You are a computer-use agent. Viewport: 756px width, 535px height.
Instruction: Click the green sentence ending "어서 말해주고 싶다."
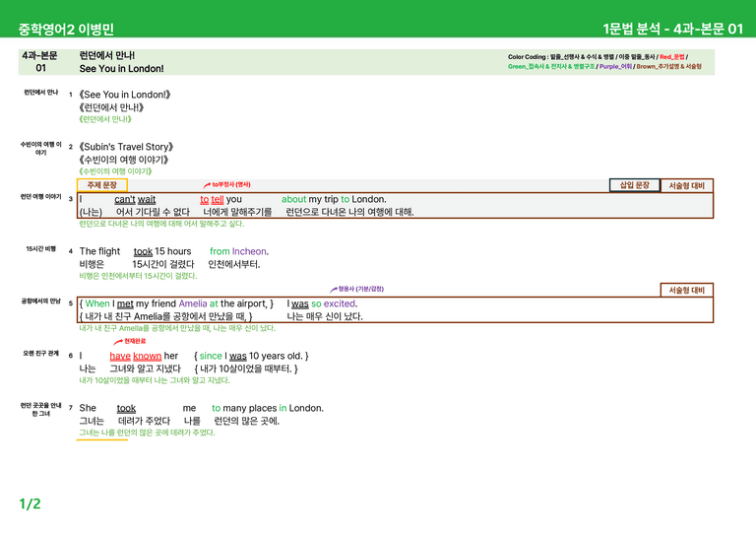(214, 224)
